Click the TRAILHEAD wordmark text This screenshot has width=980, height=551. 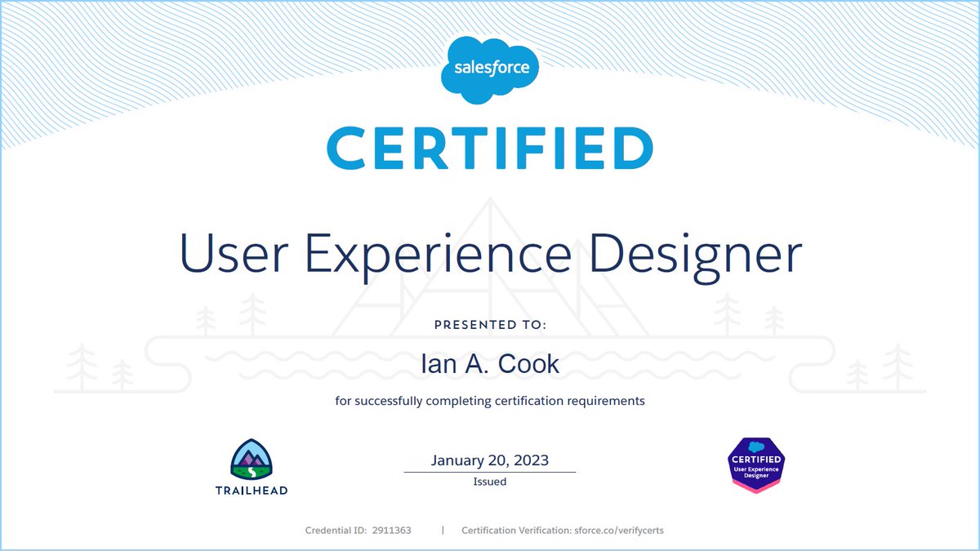click(x=251, y=491)
